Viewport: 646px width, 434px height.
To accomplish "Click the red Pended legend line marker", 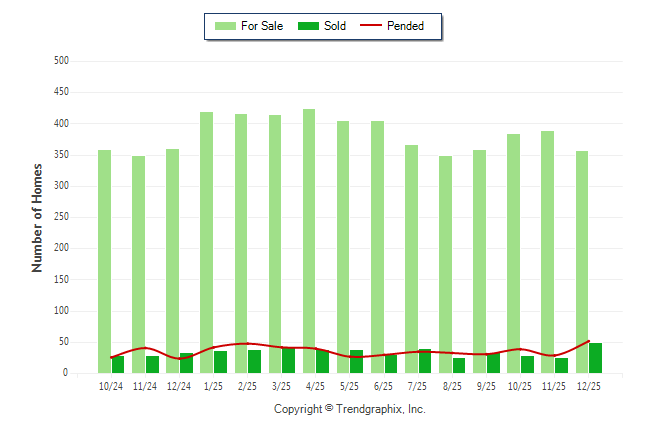I will pyautogui.click(x=372, y=26).
